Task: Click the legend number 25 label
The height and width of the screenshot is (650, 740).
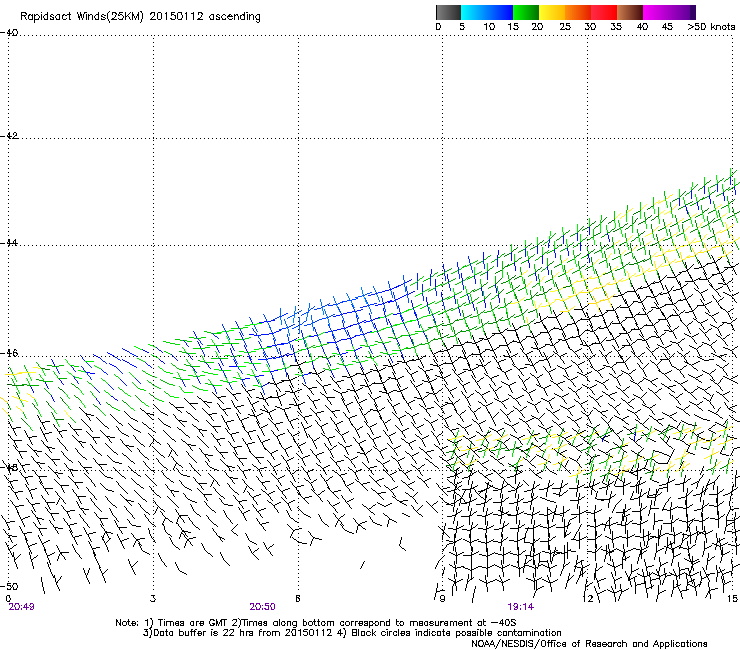Action: [x=565, y=26]
